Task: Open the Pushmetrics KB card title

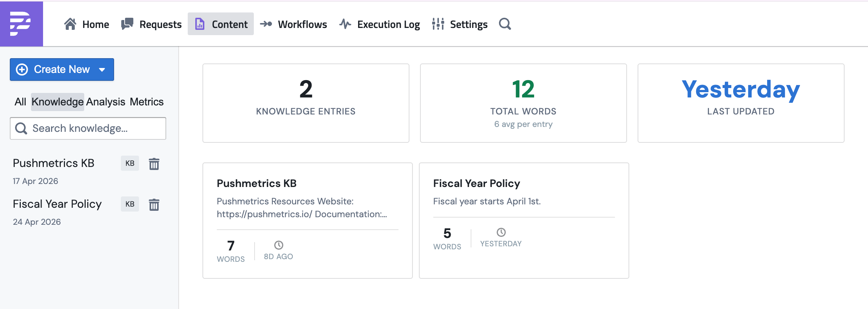Action: click(x=256, y=184)
